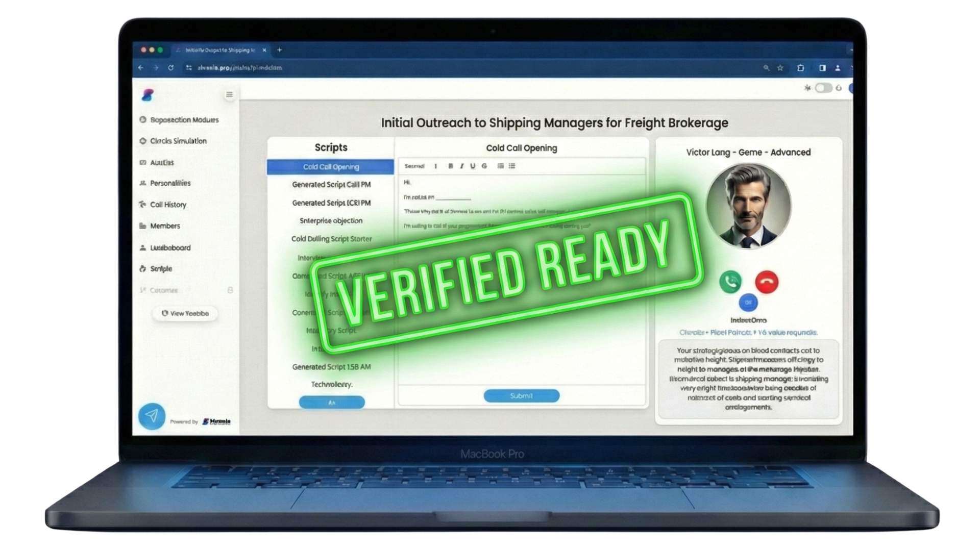Bookmark this page with the star icon
980x551 pixels.
pos(779,67)
